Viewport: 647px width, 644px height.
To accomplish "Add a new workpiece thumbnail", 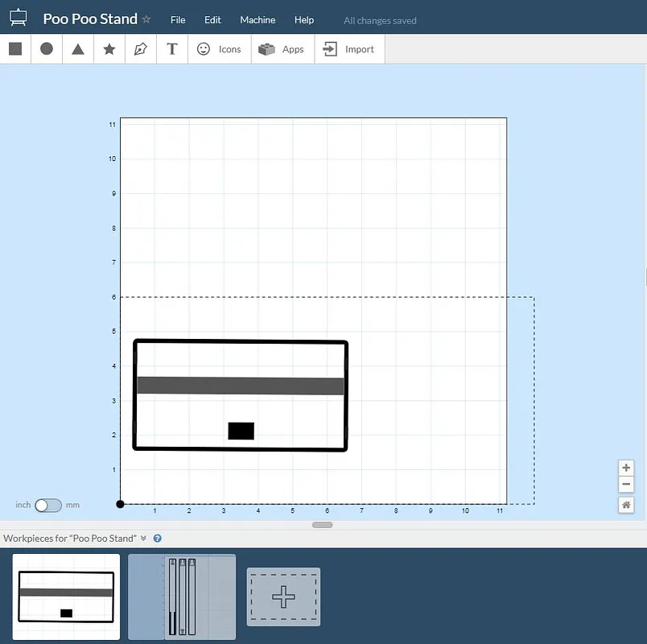I will tap(283, 597).
